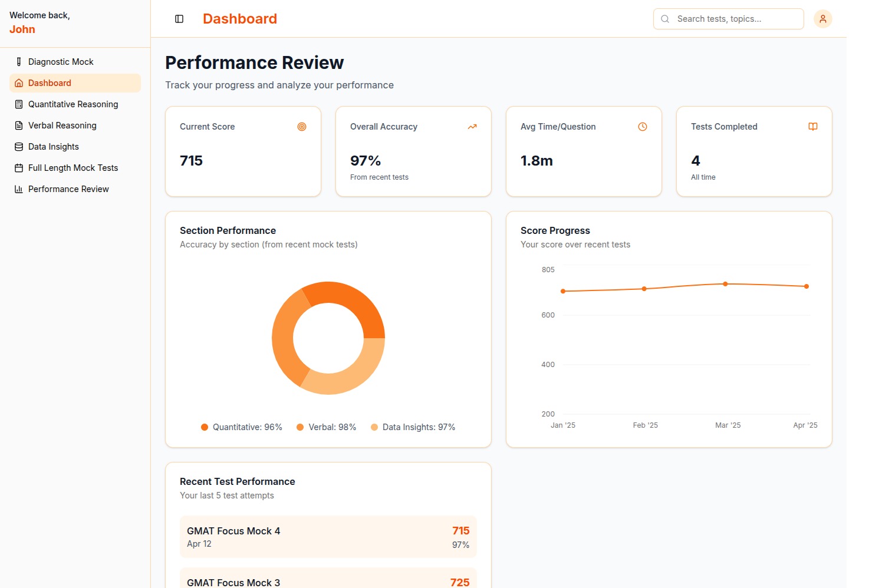Open the GMAT Focus Mock 4 result entry

[x=328, y=536]
